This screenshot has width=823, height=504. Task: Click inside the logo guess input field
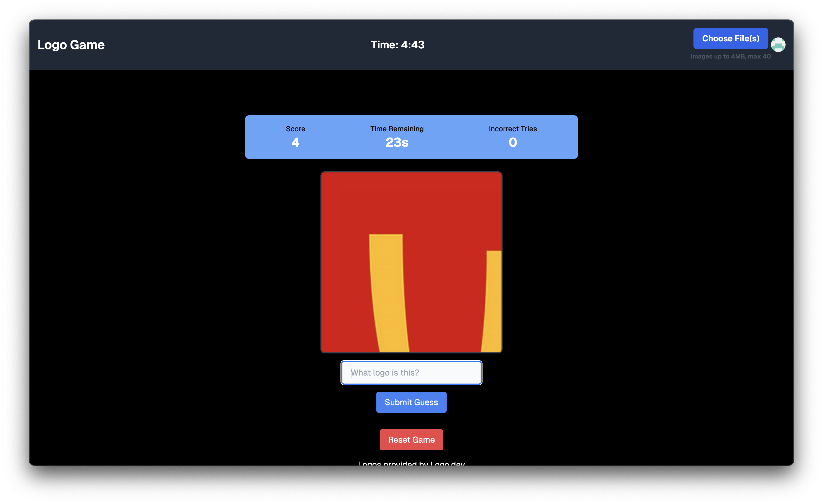(x=411, y=372)
